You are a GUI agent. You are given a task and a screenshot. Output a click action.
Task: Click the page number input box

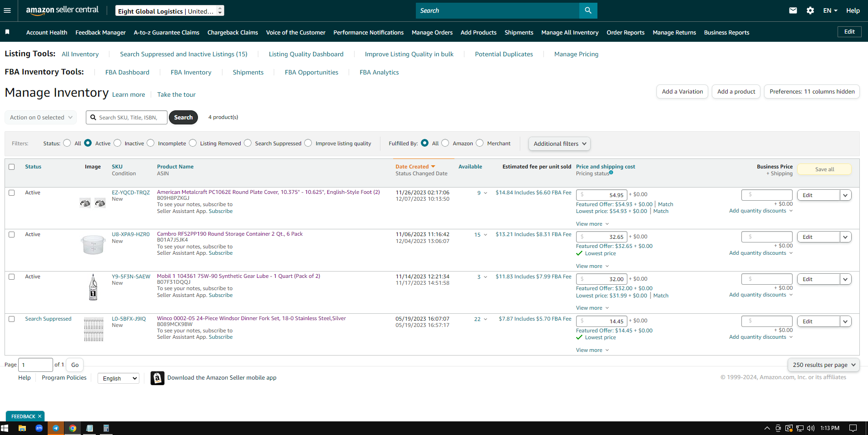pos(35,365)
